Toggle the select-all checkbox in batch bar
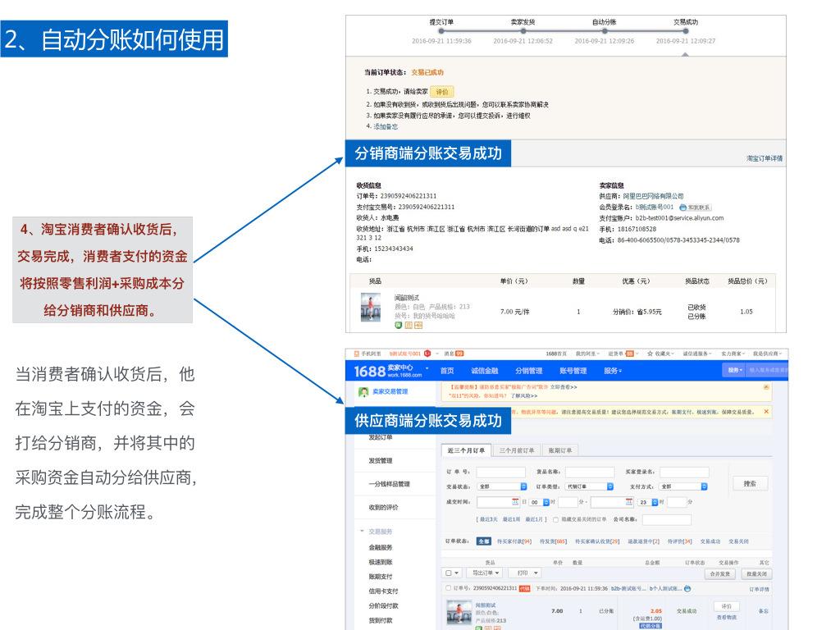Screen dimensions: 840x630 pyautogui.click(x=448, y=573)
